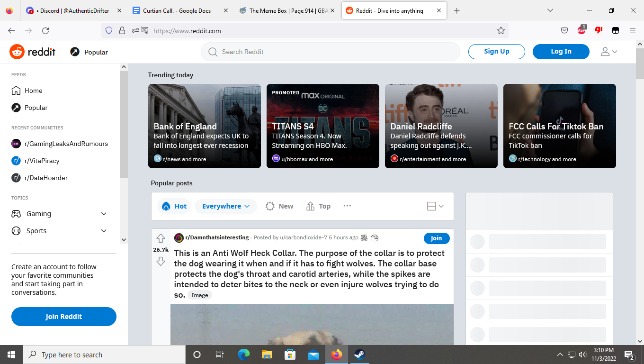Expand the Gaming topic

click(104, 214)
